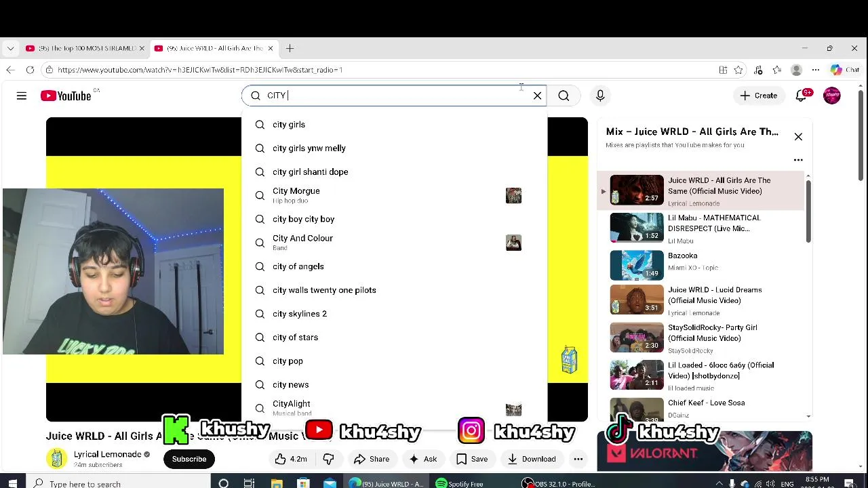Image resolution: width=868 pixels, height=488 pixels.
Task: Play Chief Keef Love Sosa from mix
Action: pos(703,408)
